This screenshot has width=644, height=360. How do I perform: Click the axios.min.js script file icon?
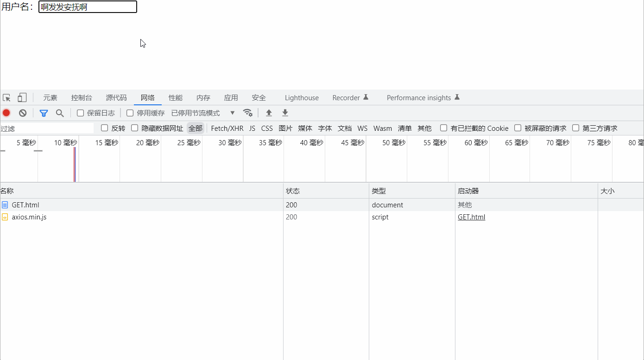point(5,217)
